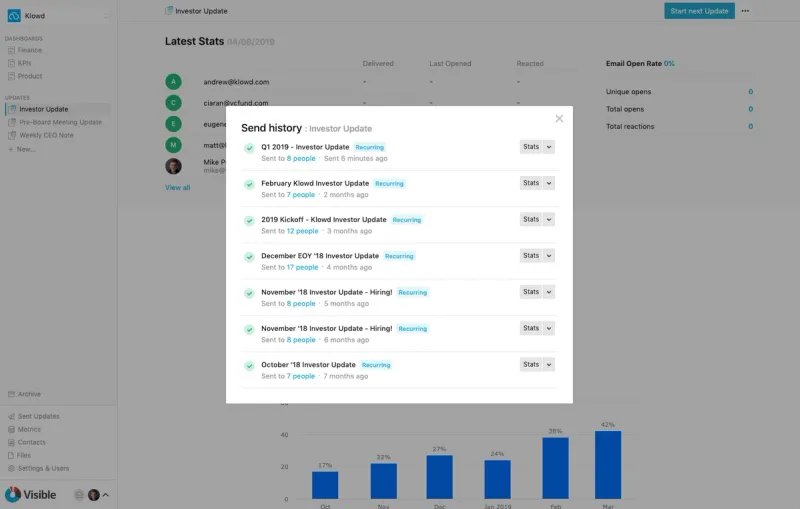Viewport: 800px width, 509px height.
Task: Click the Klowd company logo icon
Action: point(14,16)
